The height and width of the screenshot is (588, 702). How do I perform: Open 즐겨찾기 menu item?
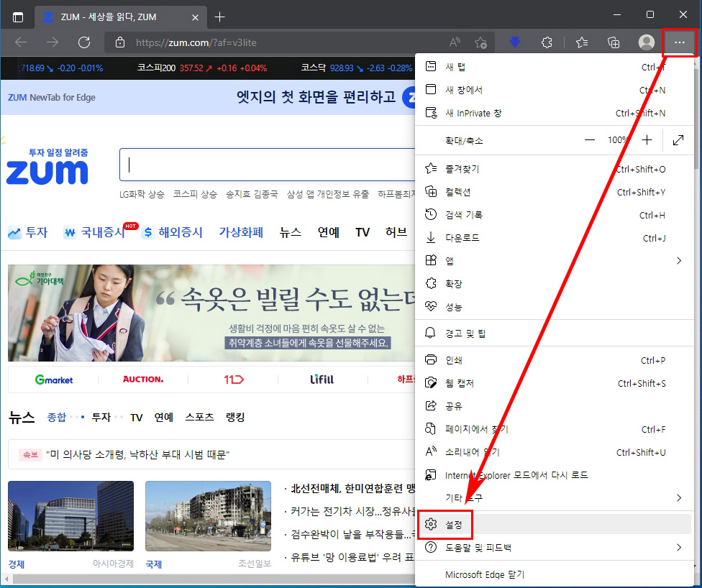(555, 169)
